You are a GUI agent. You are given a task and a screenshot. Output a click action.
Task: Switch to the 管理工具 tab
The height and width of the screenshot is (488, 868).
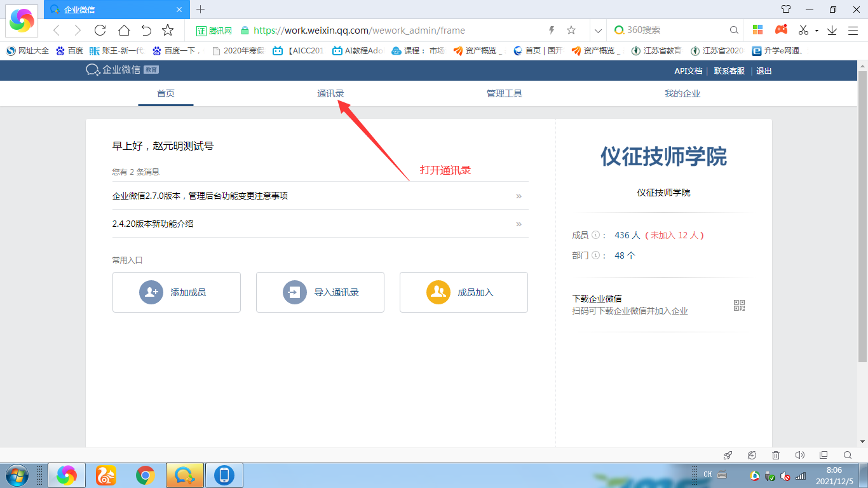pyautogui.click(x=504, y=93)
